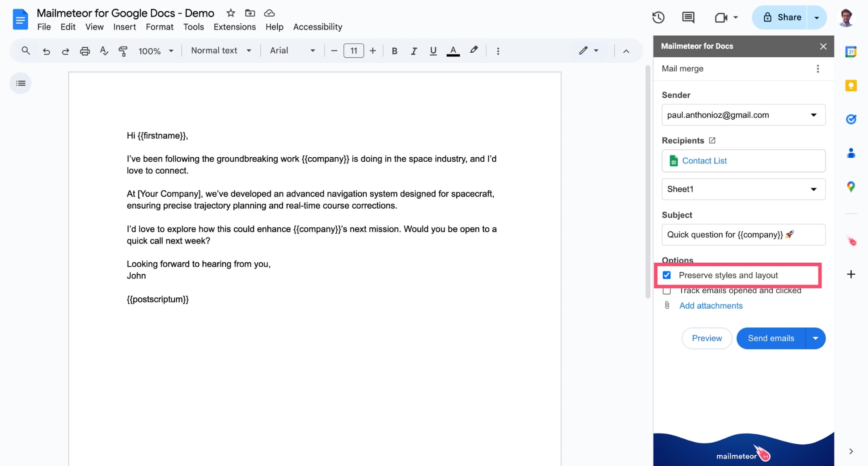Open the Mail merge three-dot menu
The width and height of the screenshot is (868, 466).
(817, 68)
